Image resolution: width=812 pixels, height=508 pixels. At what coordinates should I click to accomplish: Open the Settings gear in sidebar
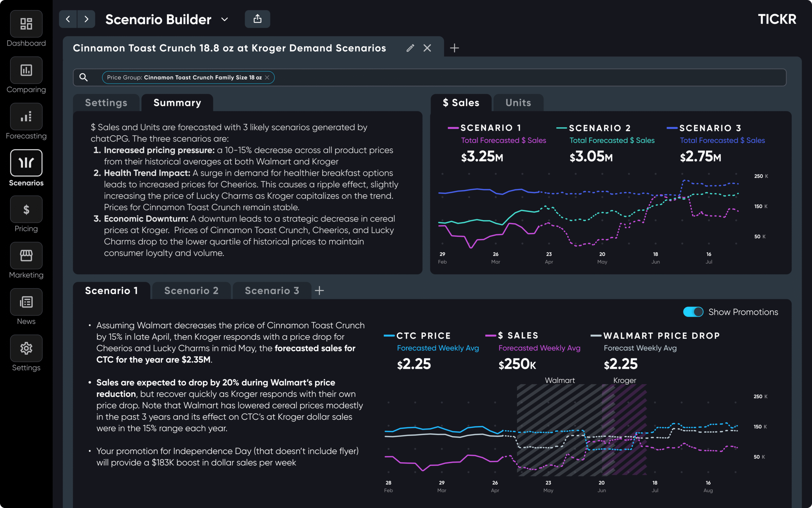coord(26,348)
